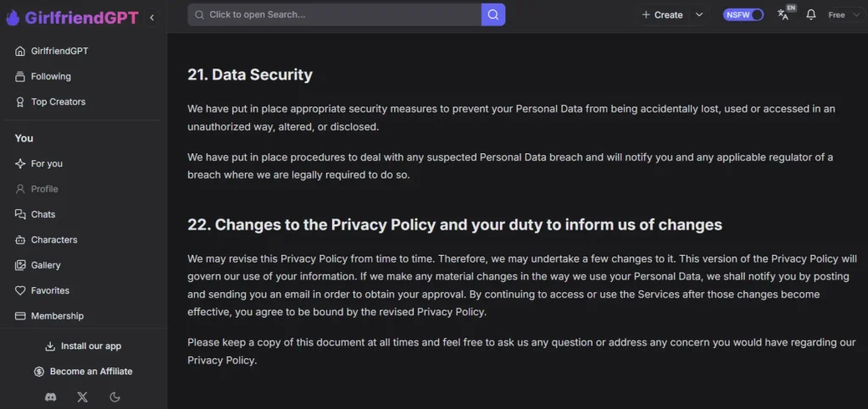
Task: Open the notifications bell
Action: [811, 15]
